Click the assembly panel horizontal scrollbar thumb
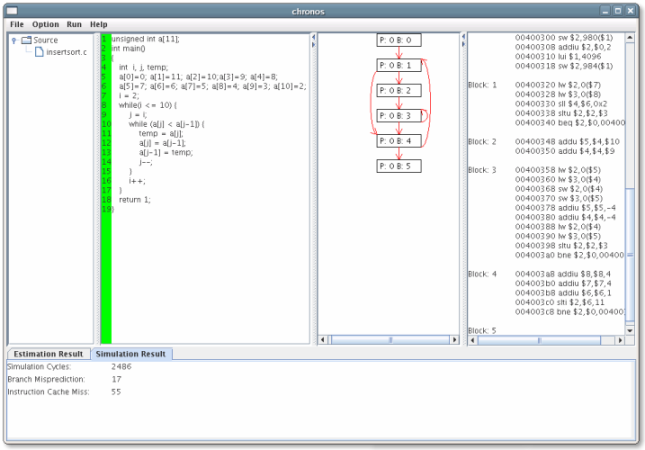Screen dimensions: 645x450 click(539, 340)
